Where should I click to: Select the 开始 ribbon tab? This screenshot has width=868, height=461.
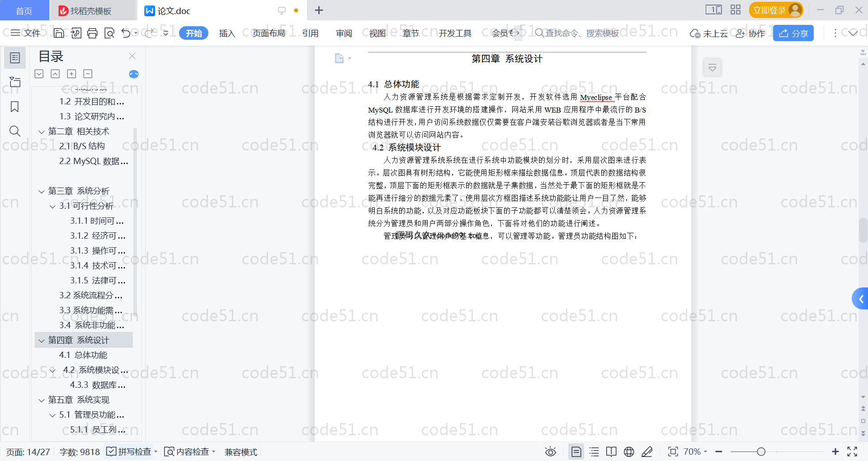(193, 33)
